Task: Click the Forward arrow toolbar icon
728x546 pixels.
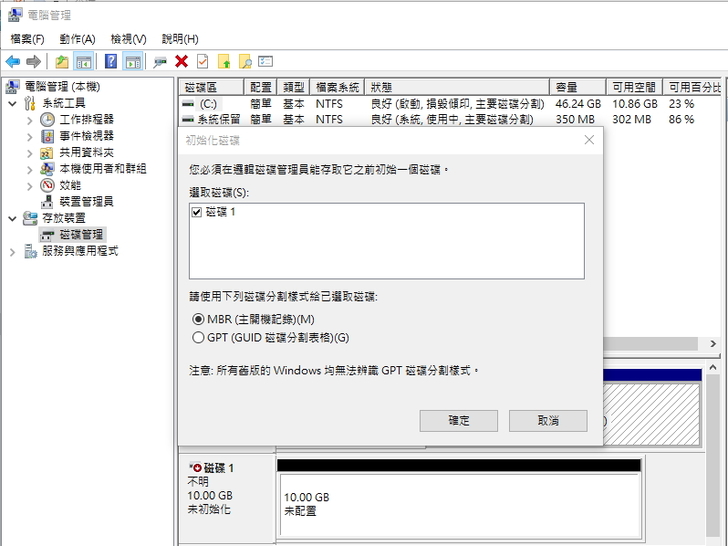Action: pyautogui.click(x=33, y=61)
